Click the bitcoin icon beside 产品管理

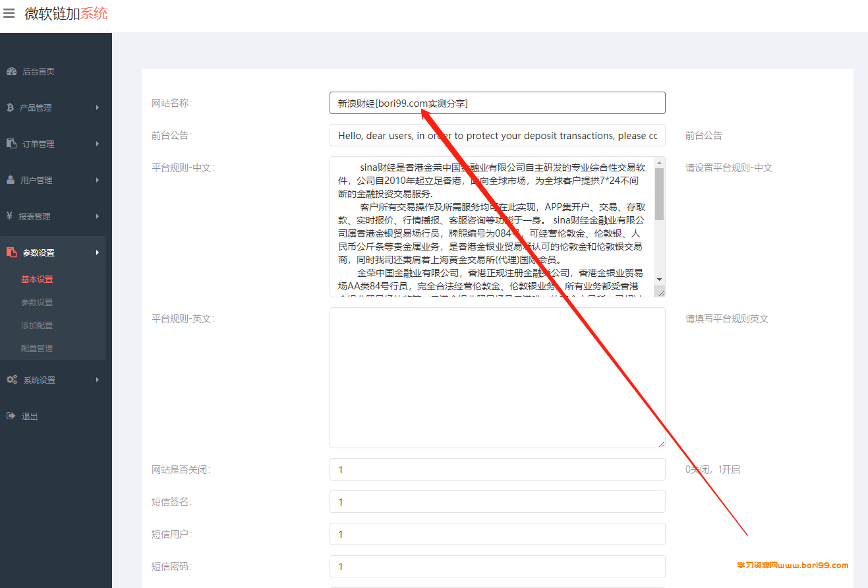10,107
